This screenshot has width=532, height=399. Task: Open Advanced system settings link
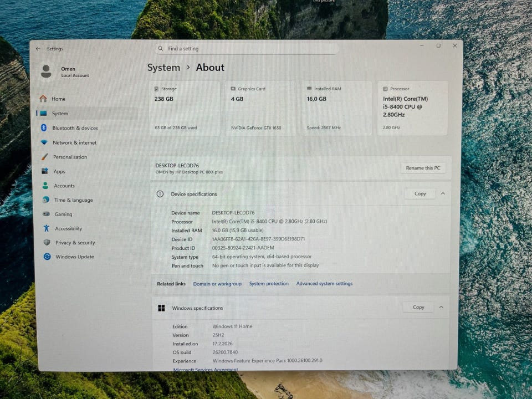pos(324,283)
